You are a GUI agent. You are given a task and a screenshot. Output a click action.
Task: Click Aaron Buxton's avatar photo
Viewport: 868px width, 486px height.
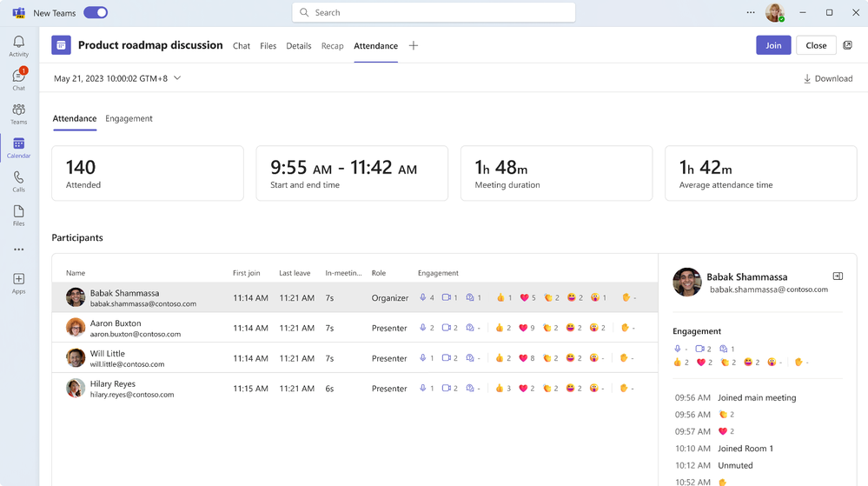tap(76, 328)
